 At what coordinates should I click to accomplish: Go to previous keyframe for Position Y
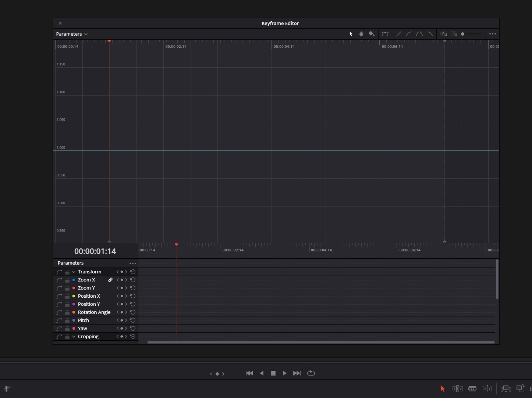(x=118, y=304)
